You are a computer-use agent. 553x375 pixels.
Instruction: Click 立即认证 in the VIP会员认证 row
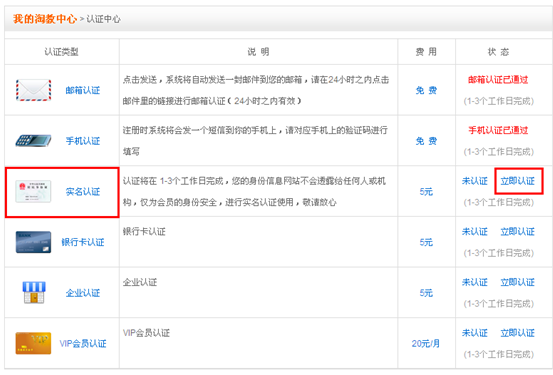(518, 333)
